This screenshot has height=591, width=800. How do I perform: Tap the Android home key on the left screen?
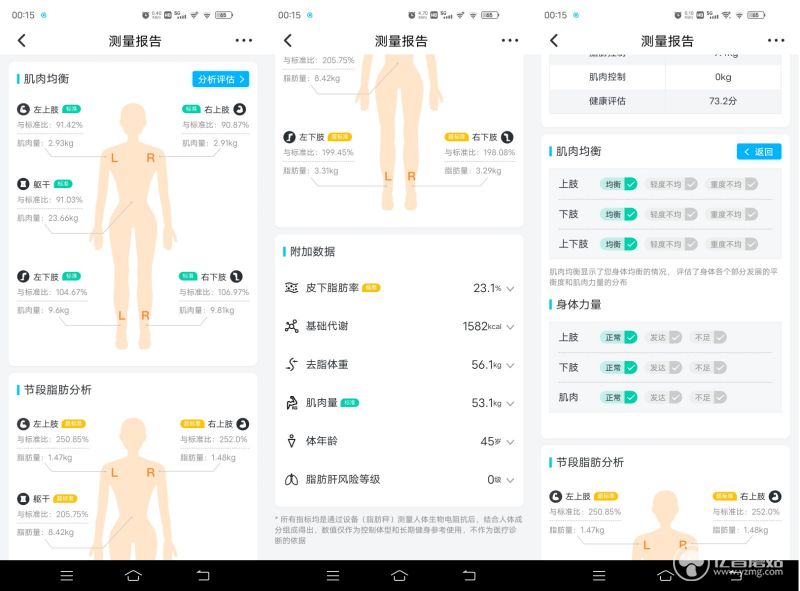[x=133, y=576]
